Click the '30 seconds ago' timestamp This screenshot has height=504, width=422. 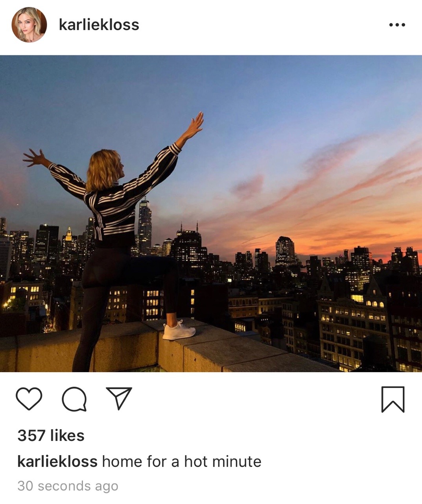(68, 486)
